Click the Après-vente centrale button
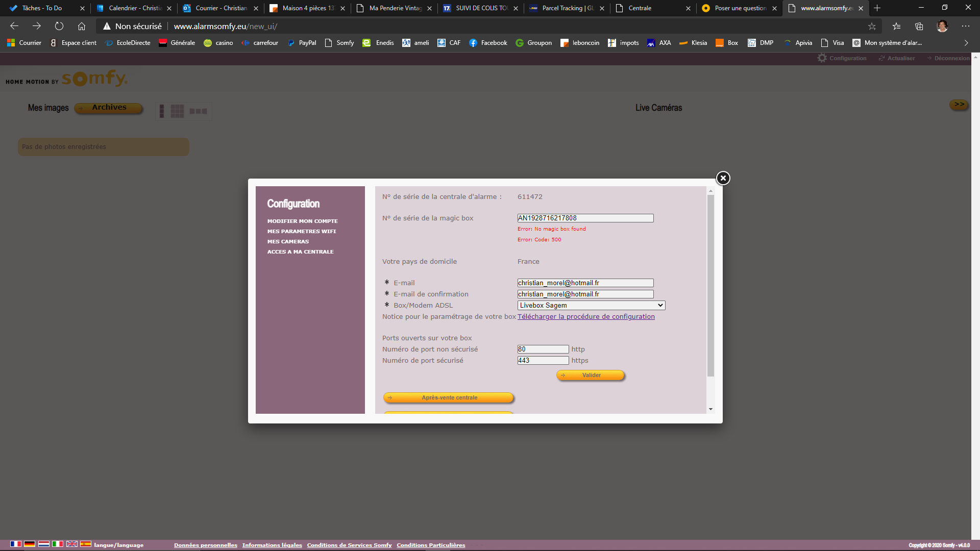980x551 pixels. (x=448, y=397)
